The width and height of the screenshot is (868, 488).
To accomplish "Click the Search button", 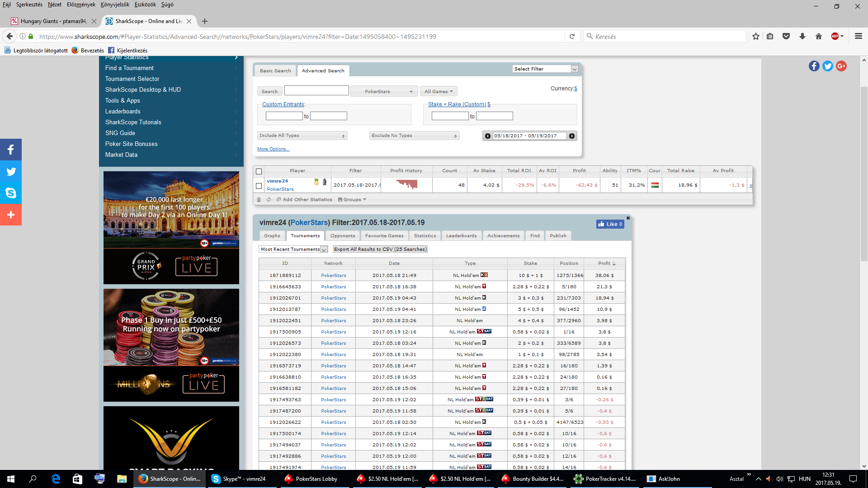I will 269,91.
